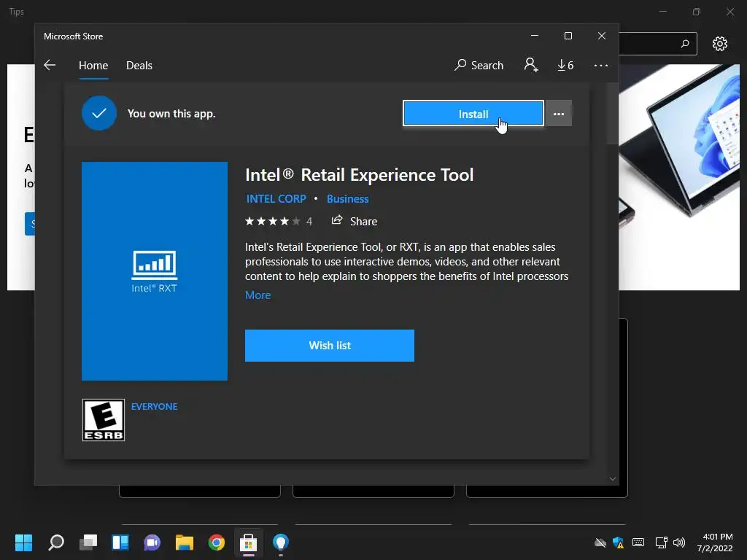Open the Business category link
The image size is (747, 560).
[x=348, y=199]
